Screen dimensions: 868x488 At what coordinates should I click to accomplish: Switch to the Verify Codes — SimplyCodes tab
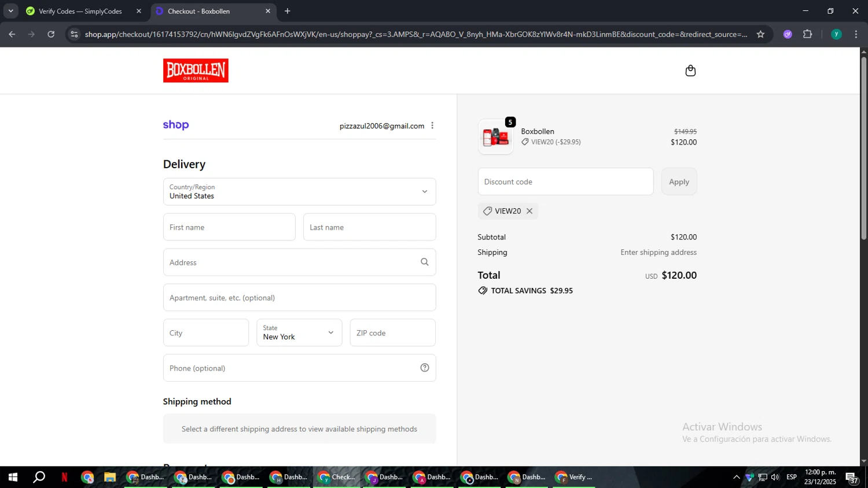tap(80, 11)
